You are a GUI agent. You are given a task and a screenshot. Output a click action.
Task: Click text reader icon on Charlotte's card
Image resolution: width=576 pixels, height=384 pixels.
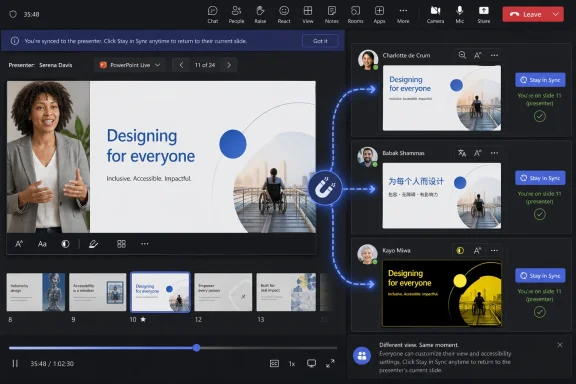478,55
